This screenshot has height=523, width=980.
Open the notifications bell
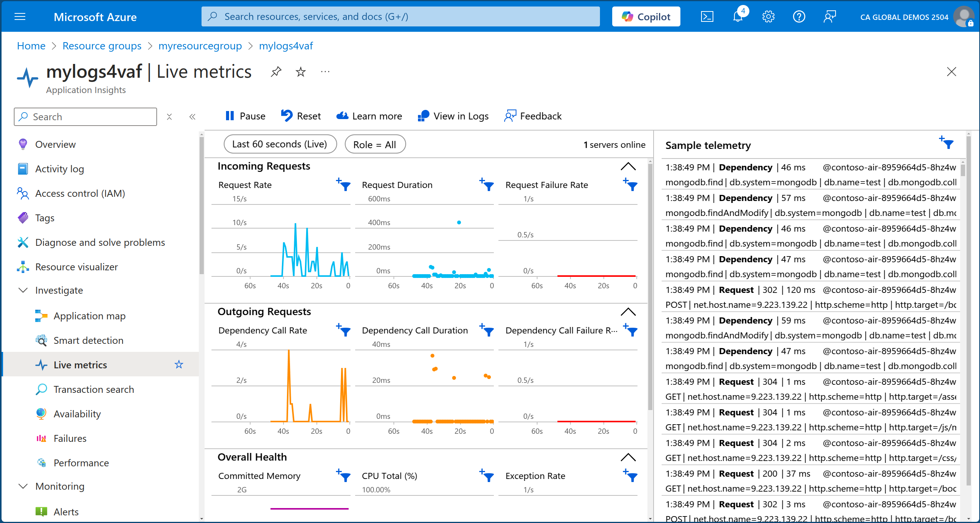click(738, 16)
